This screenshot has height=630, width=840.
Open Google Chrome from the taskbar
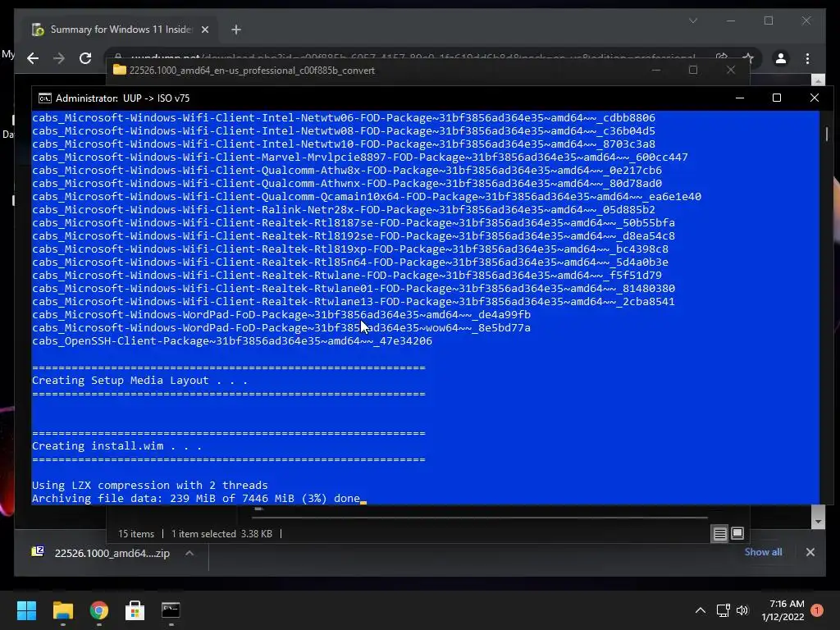(x=98, y=610)
